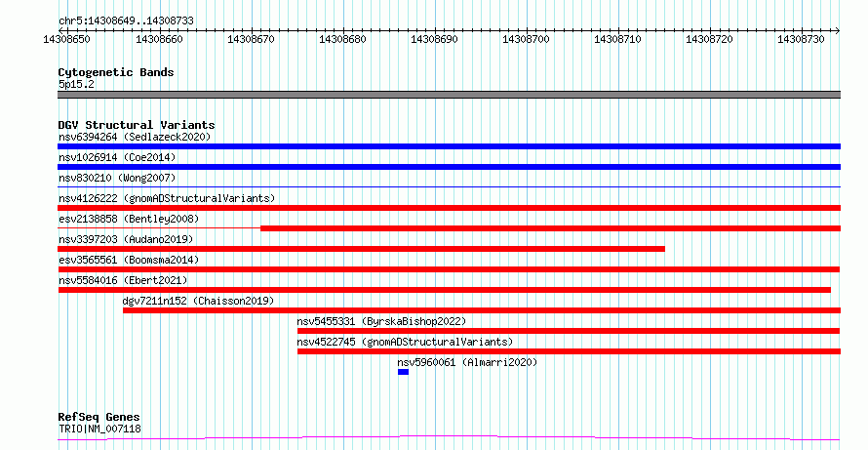Open variant esv3565561 (Boomsma2014) label

129,260
